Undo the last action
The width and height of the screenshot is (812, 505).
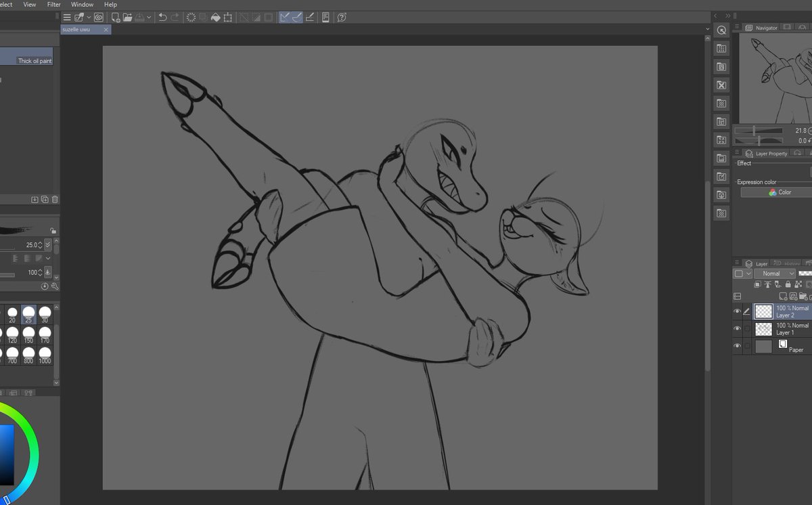click(163, 17)
